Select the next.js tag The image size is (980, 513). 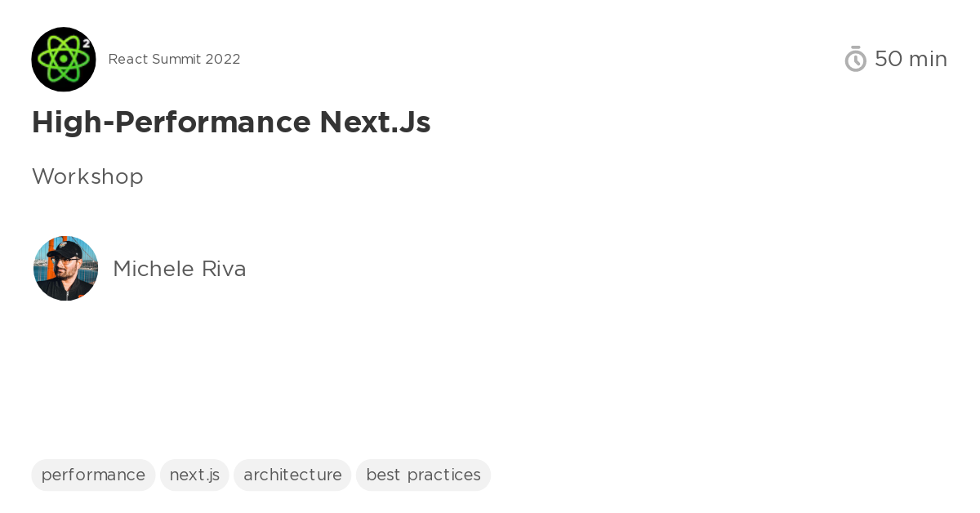[194, 475]
